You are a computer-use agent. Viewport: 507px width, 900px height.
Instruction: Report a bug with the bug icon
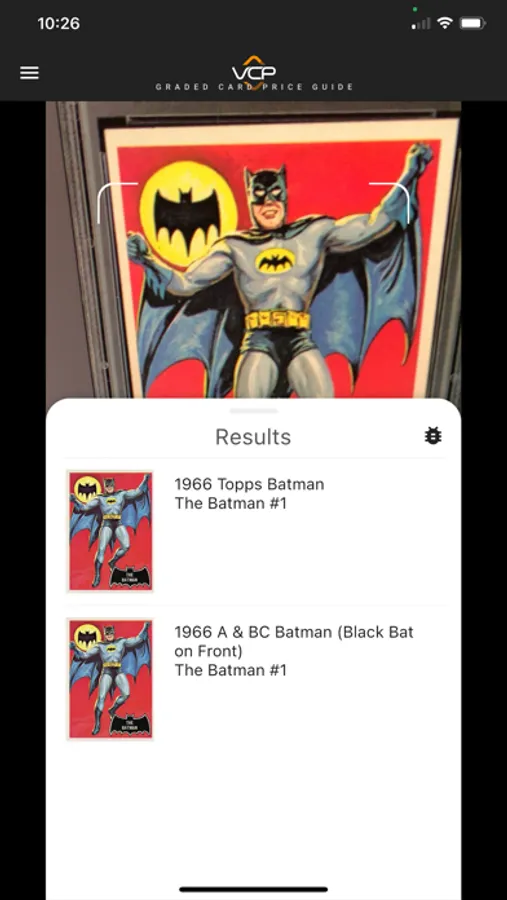433,436
